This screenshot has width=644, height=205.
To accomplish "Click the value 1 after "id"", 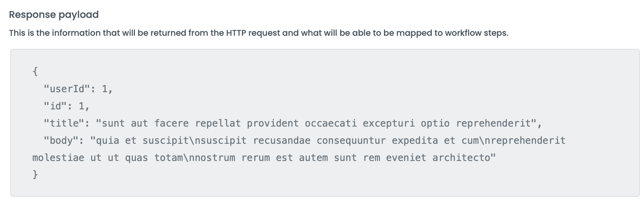I will coord(82,106).
